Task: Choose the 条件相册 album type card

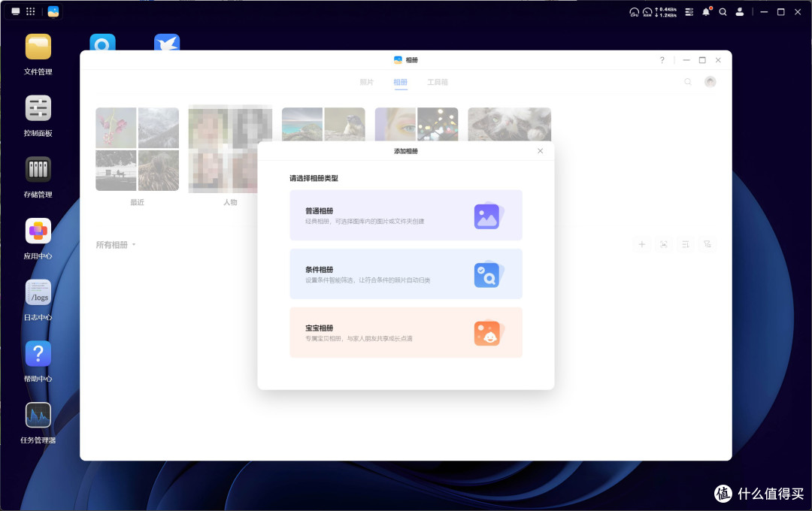Action: [x=405, y=274]
